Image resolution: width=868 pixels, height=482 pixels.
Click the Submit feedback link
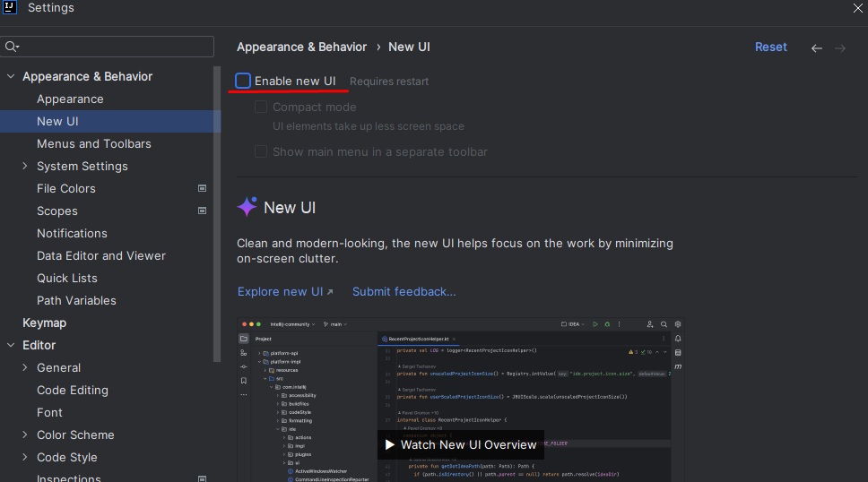[x=404, y=292]
